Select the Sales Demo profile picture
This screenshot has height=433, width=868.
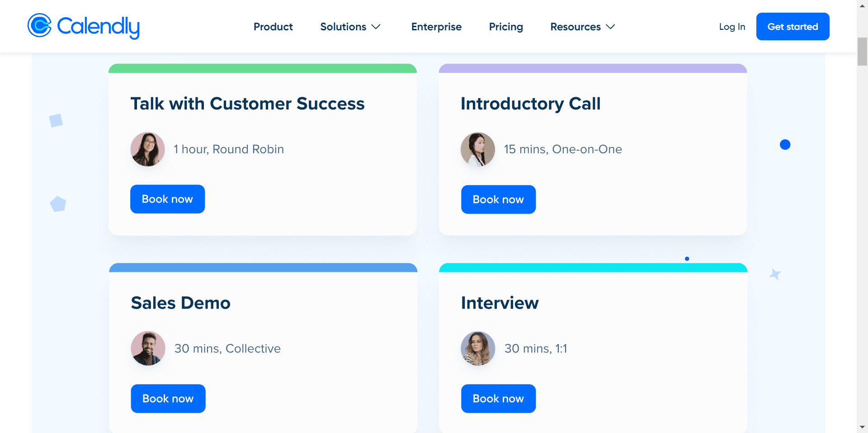(147, 348)
